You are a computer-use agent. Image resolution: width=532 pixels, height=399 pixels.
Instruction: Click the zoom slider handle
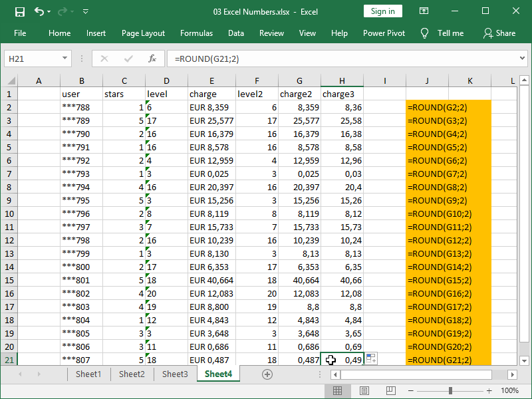point(450,391)
